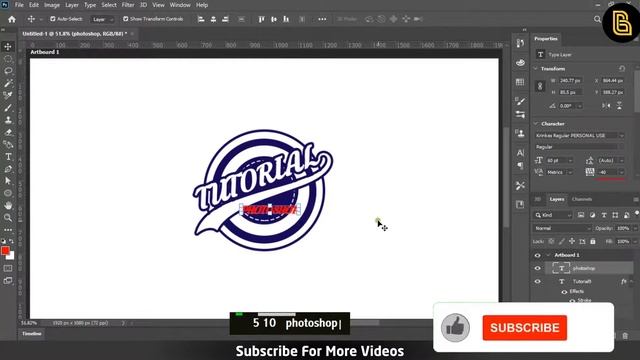
Task: Open the Timeline panel tab
Action: coord(32,334)
